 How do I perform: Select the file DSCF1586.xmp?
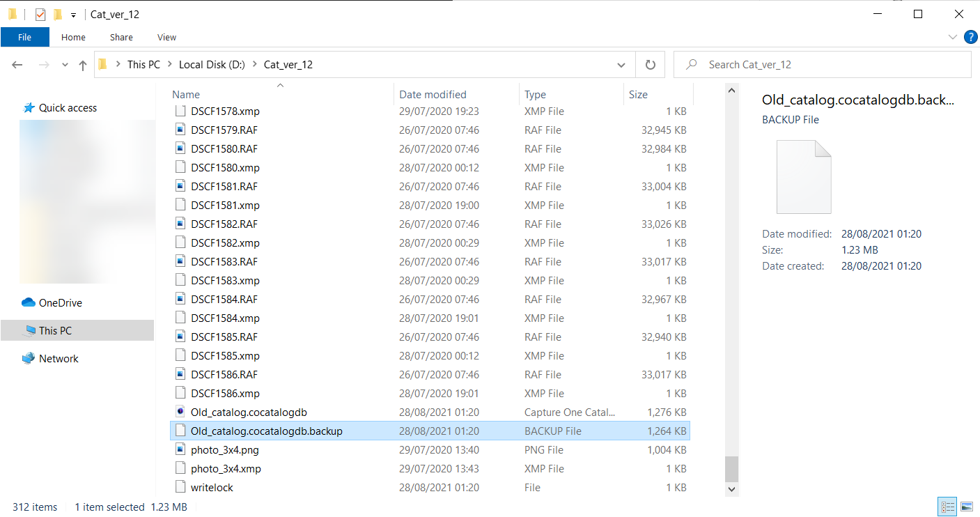(x=225, y=393)
